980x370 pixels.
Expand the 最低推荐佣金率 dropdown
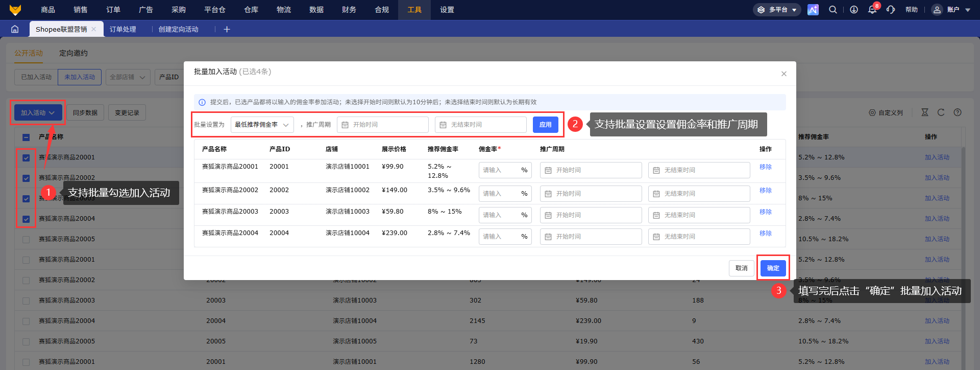point(262,125)
